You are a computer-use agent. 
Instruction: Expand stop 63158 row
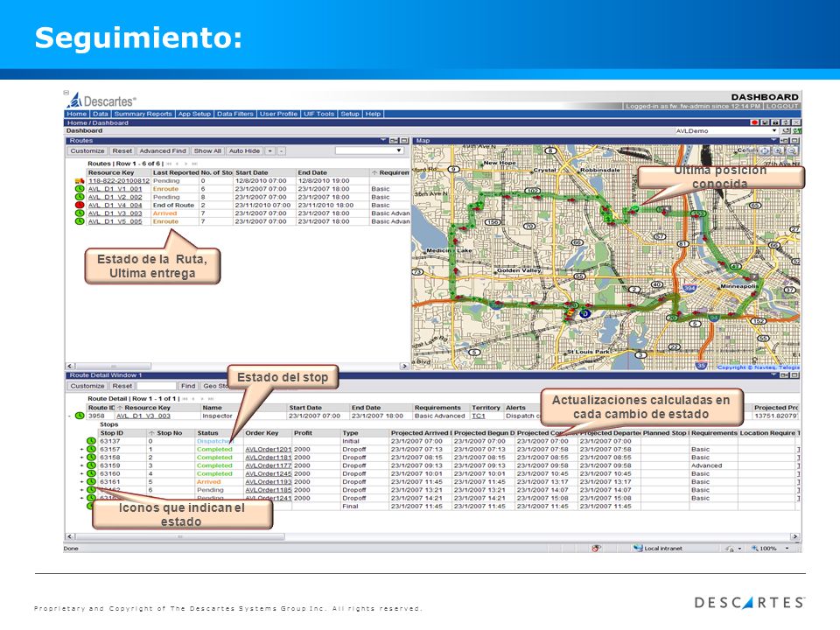pos(82,458)
